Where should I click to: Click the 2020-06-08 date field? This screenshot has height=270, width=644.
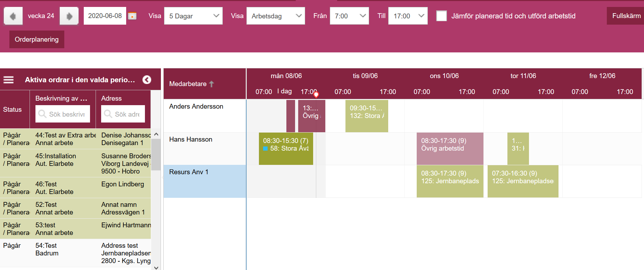click(105, 16)
